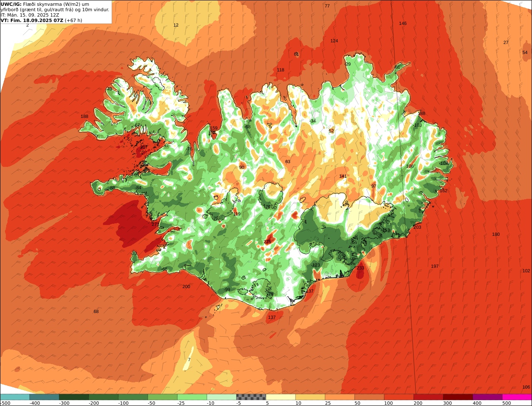Click the value '233' off the southeast coast

click(360, 268)
